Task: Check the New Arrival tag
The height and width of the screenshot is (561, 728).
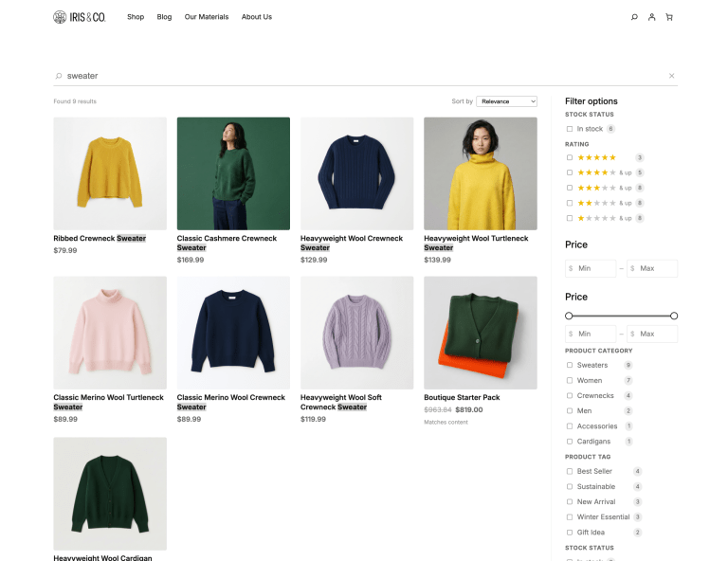Action: (x=569, y=501)
